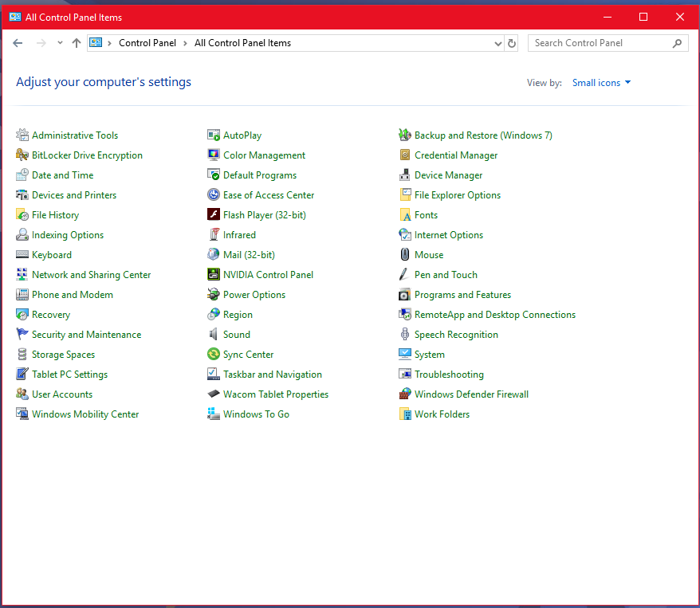700x608 pixels.
Task: Click the Sync Center green icon
Action: [214, 355]
